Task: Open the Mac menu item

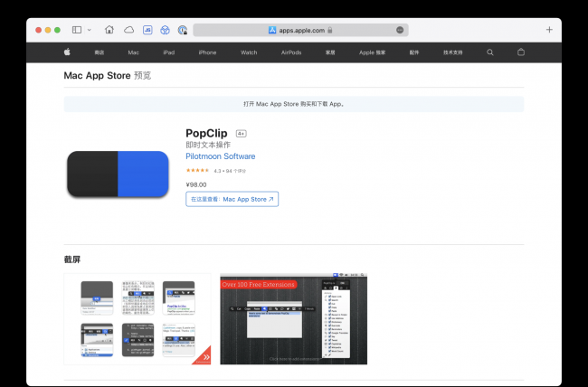Action: [134, 52]
